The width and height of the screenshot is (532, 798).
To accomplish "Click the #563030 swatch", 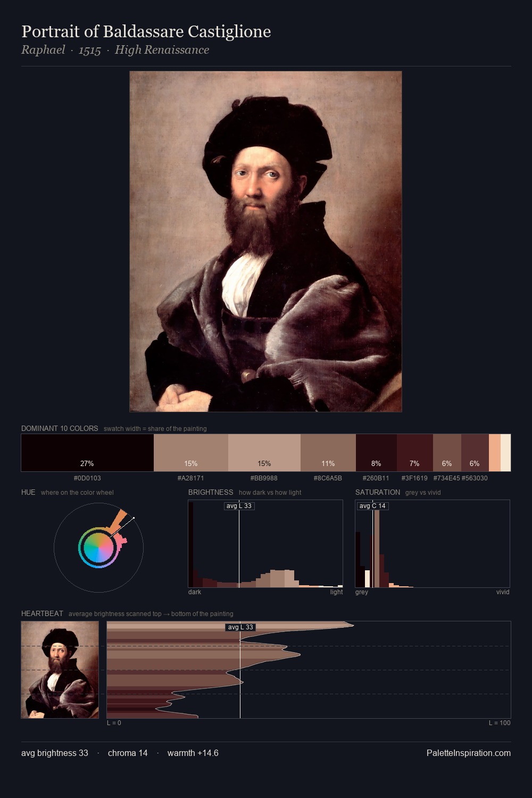I will [x=475, y=453].
